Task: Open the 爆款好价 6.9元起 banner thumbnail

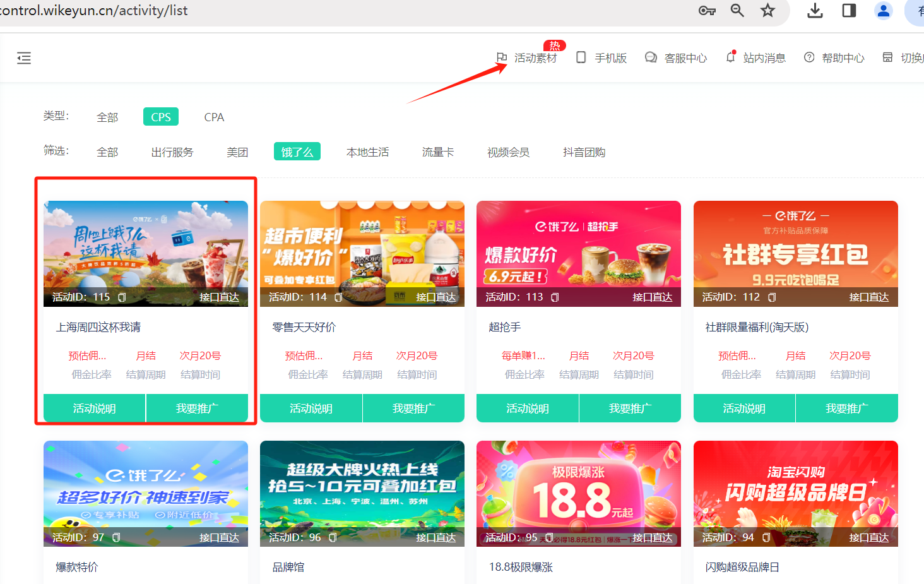Action: click(579, 254)
